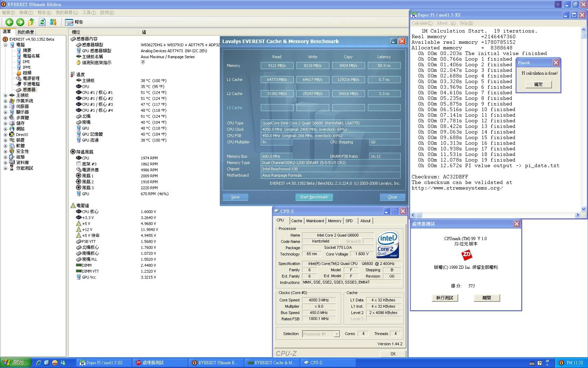Click the red ZD logo in CPUmark window
The height and width of the screenshot is (368, 588).
[467, 255]
